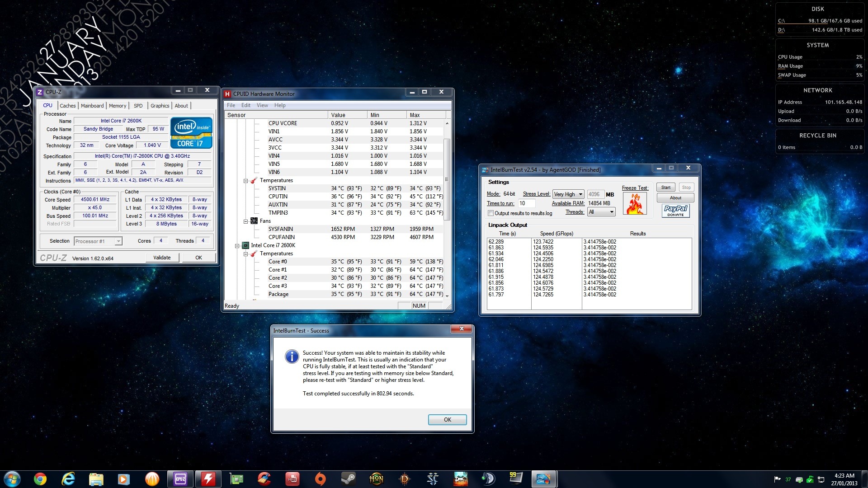Launch Heroes of Newerth (HoN) taskbar icon
This screenshot has width=868, height=488.
point(377,479)
